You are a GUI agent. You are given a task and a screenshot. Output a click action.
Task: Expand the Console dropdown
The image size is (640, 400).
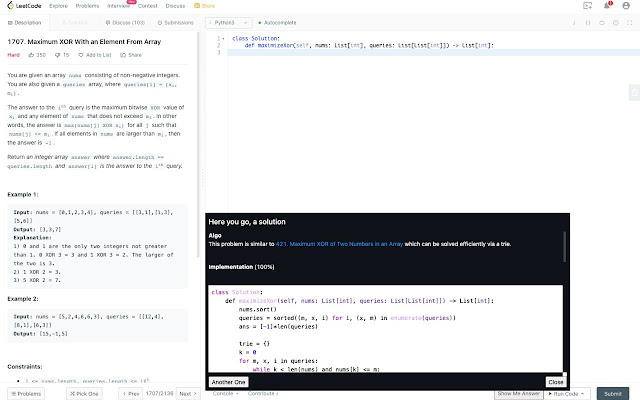[226, 393]
